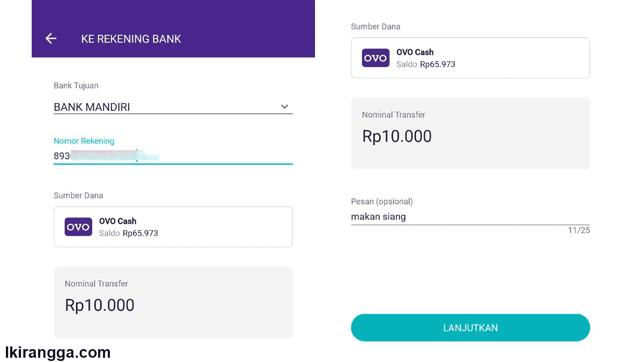Select the Rp10.000 amount above the Pesan field

pos(397,136)
